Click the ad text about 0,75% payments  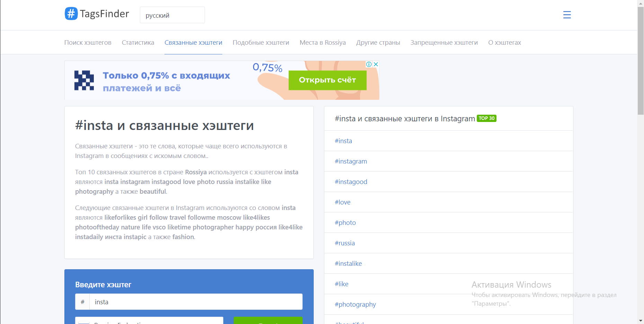166,82
